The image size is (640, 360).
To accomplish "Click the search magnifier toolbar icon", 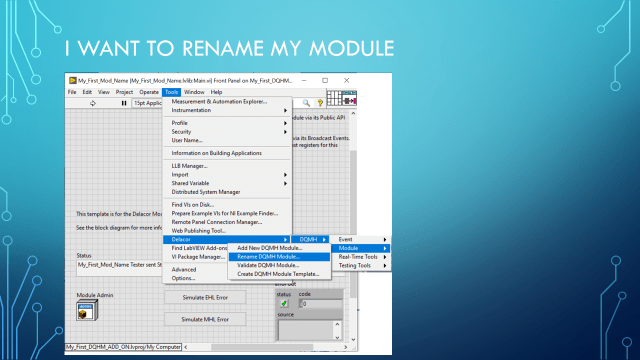I will pyautogui.click(x=306, y=103).
